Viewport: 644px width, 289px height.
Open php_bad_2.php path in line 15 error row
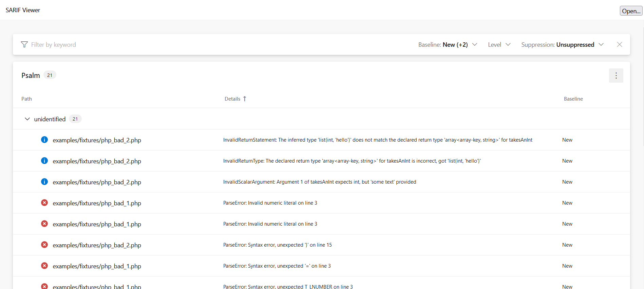click(x=97, y=245)
